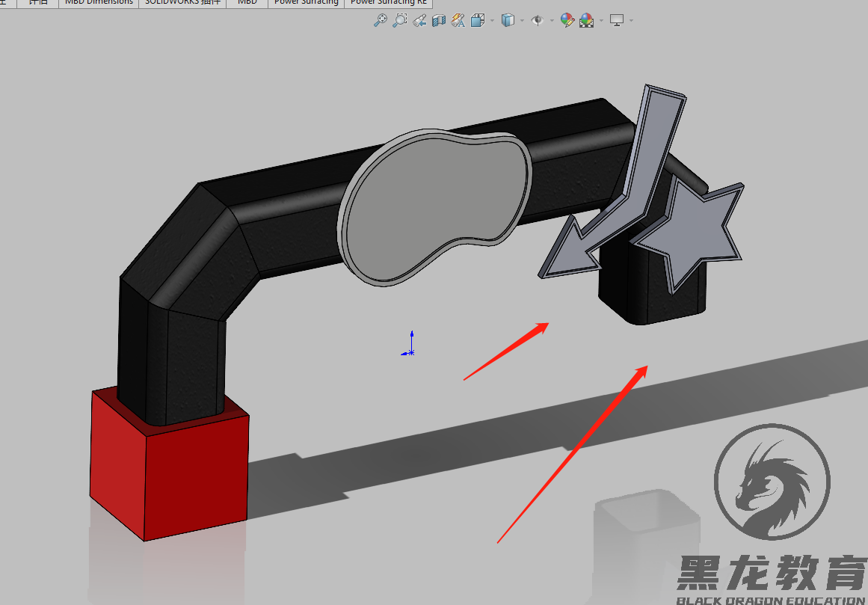Click the Display Style icon
Screen dimensions: 868x605
508,20
